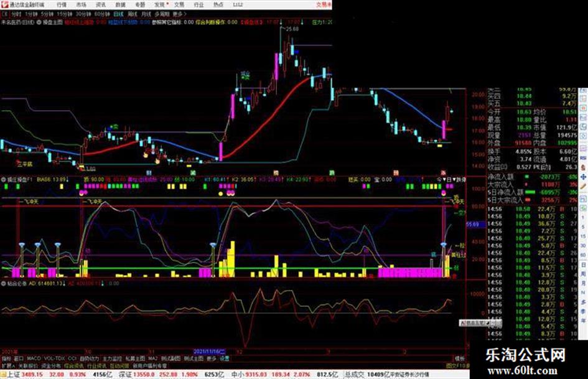588x379 pixels.
Task: Switch chart period to 5分钟
Action: pyautogui.click(x=47, y=14)
